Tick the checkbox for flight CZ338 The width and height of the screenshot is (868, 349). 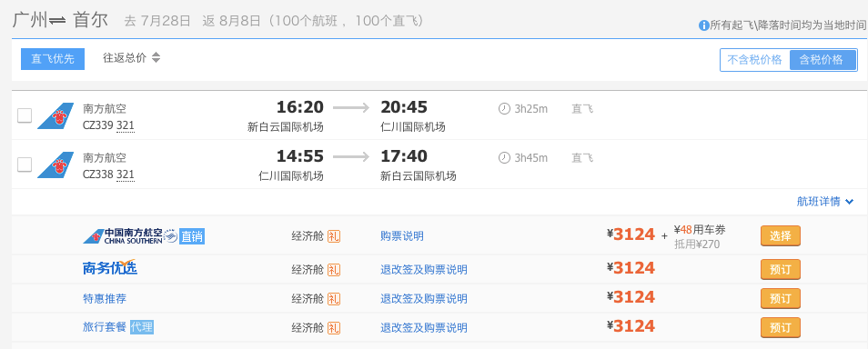pos(25,165)
